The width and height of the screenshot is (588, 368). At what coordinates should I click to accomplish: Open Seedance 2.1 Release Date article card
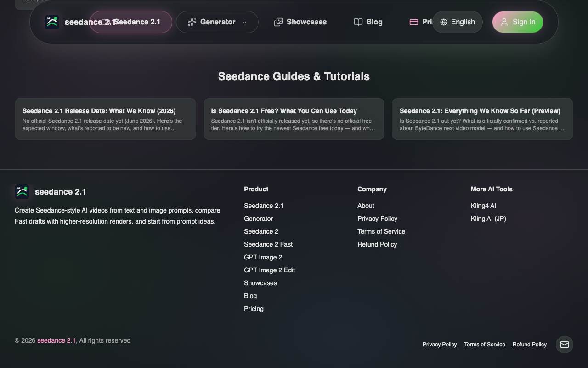[x=105, y=119]
